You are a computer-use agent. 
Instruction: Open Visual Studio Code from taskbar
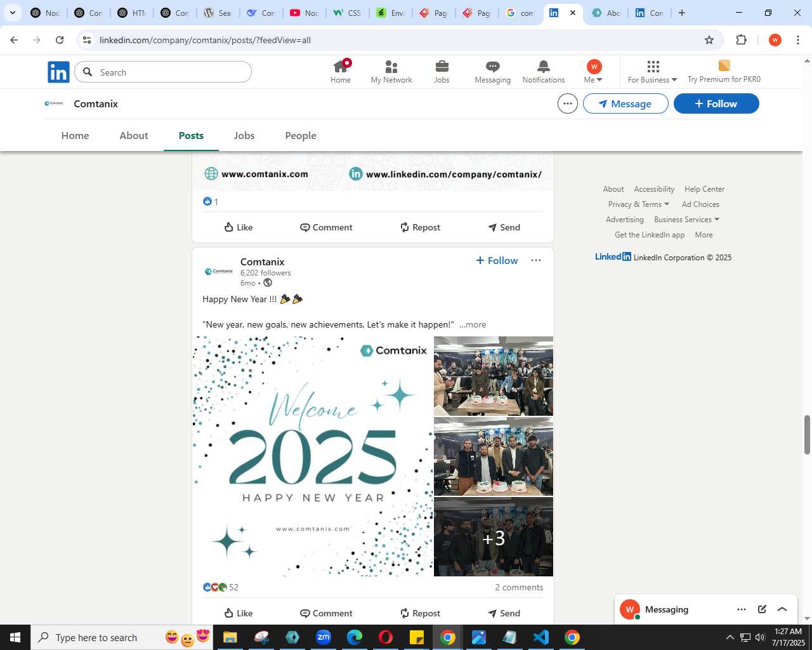click(x=541, y=637)
